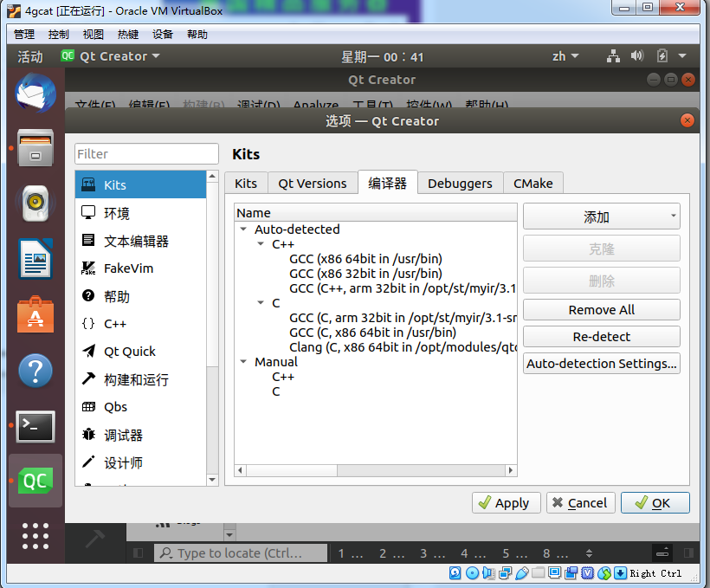Switch to the Kits tab
The width and height of the screenshot is (710, 588).
click(246, 183)
